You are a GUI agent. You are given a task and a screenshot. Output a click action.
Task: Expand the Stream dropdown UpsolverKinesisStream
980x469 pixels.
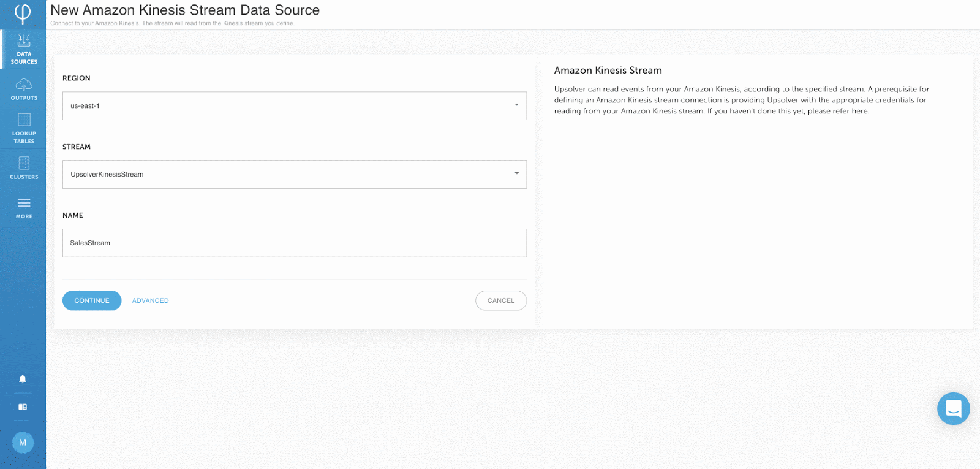pos(295,175)
